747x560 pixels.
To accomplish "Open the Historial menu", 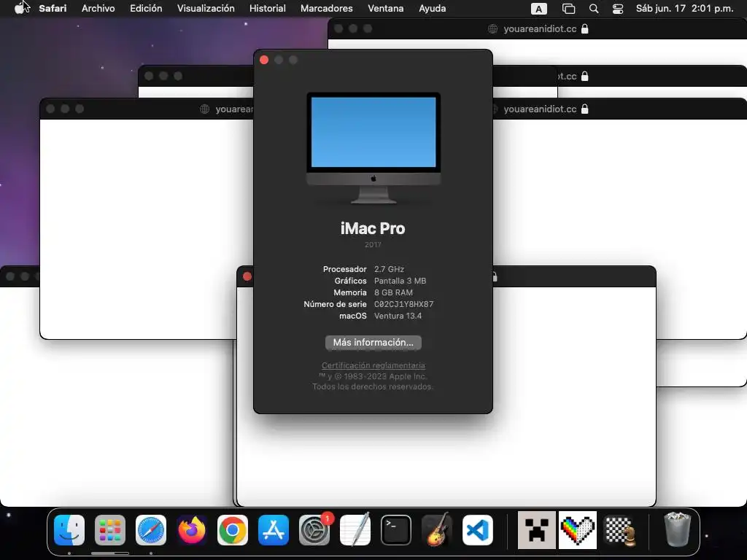I will [267, 8].
